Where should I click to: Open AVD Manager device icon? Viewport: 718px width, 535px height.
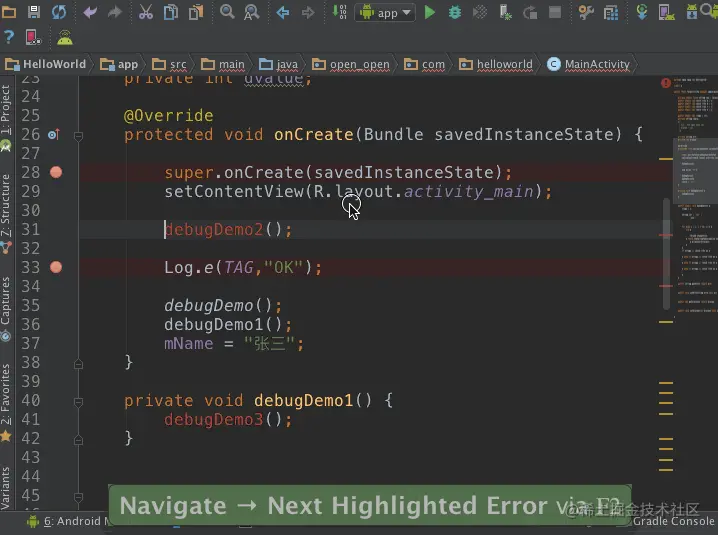(666, 12)
